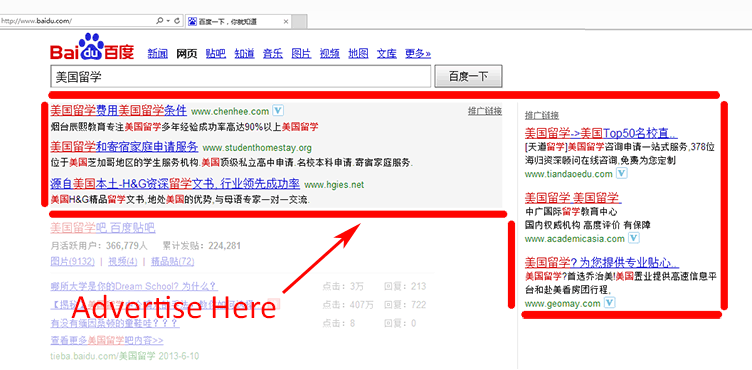Click the V badge next to geomay.com
The image size is (752, 370).
click(610, 303)
